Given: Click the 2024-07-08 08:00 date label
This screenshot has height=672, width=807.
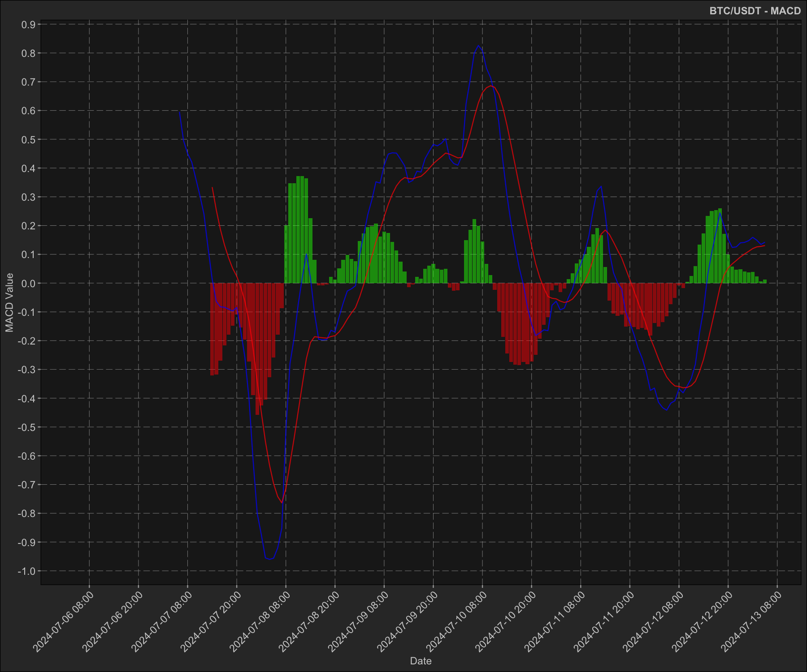Looking at the screenshot, I should [x=260, y=622].
